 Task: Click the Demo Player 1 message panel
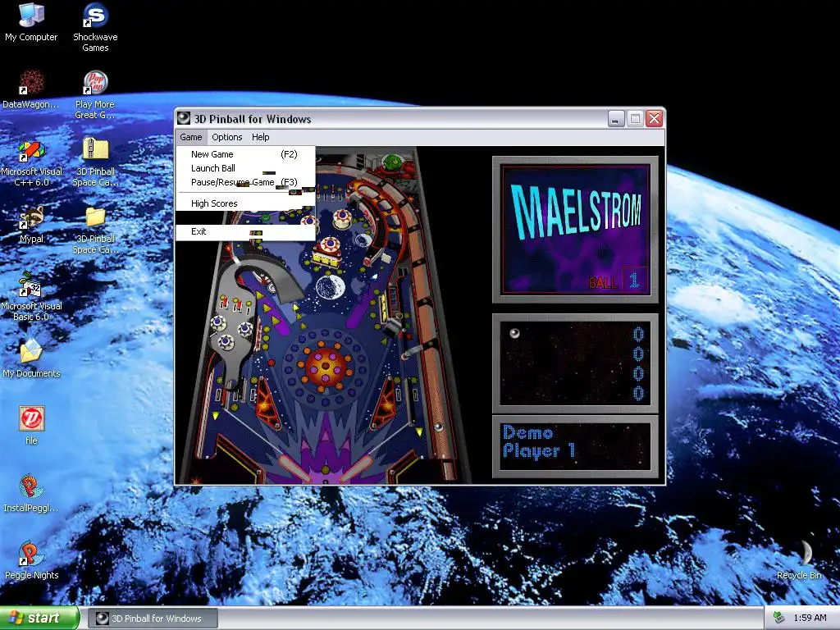pyautogui.click(x=575, y=446)
